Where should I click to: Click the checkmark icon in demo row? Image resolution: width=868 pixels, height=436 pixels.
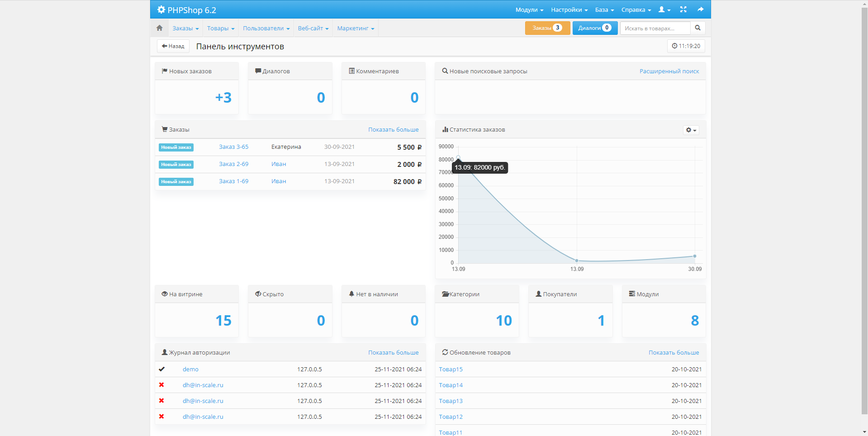pyautogui.click(x=161, y=369)
